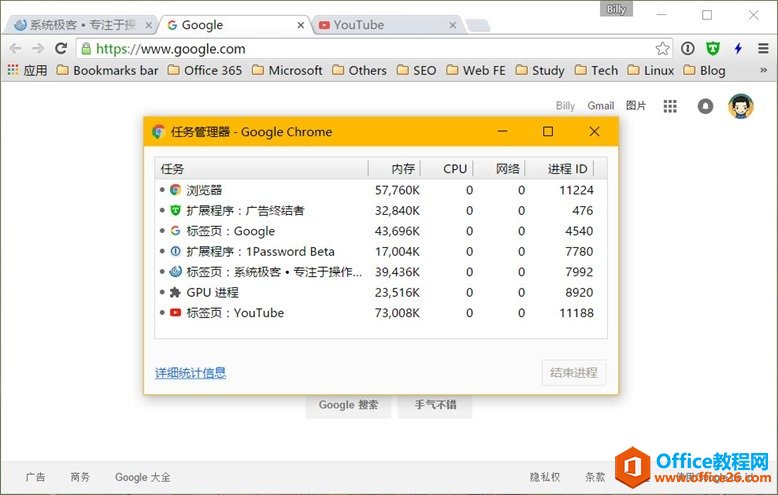This screenshot has width=778, height=495.
Task: Open the Bookmarks bar folder
Action: pos(107,70)
